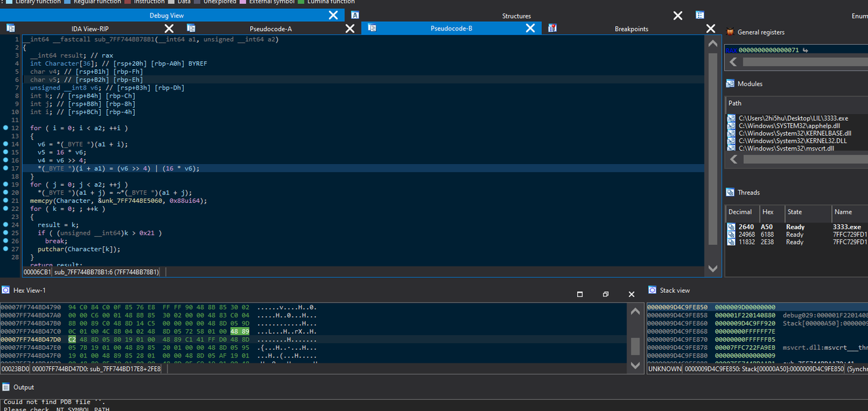Click the 00006CB1 offset in the status bar
The image size is (868, 411).
tap(37, 272)
